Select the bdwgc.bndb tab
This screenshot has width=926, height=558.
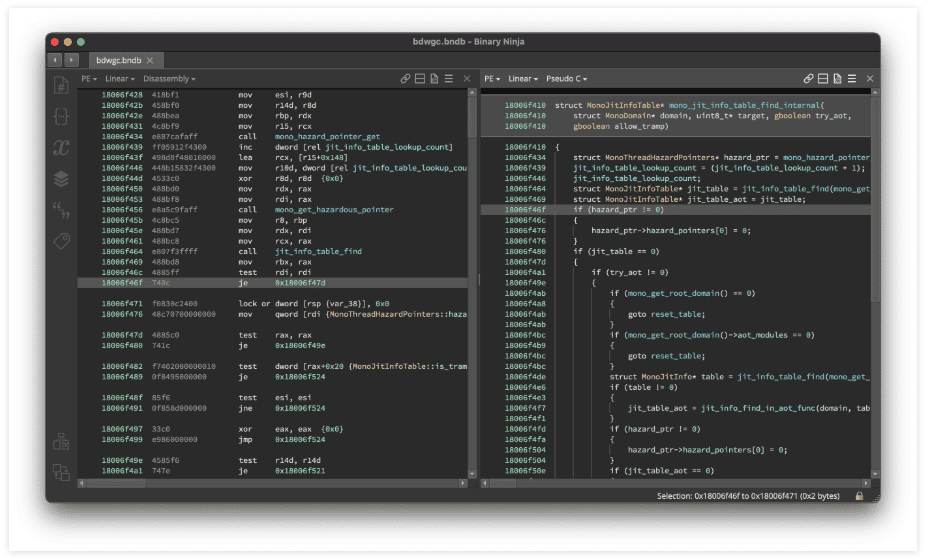pos(119,60)
